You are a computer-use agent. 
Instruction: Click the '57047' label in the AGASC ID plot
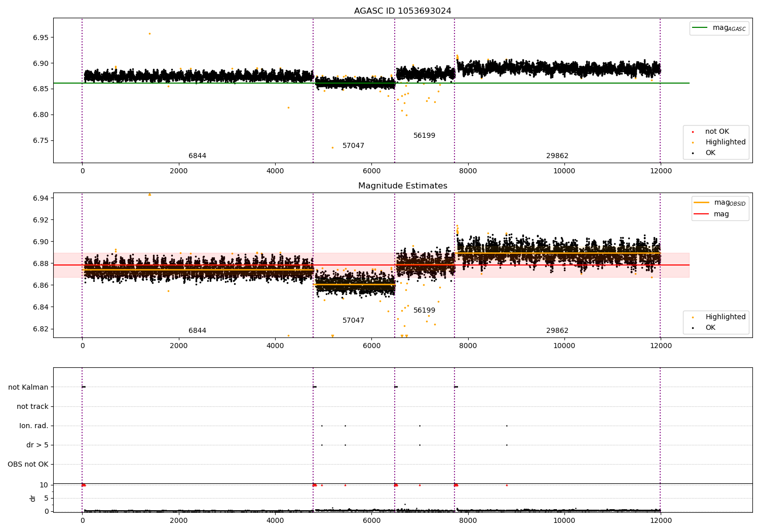click(353, 146)
